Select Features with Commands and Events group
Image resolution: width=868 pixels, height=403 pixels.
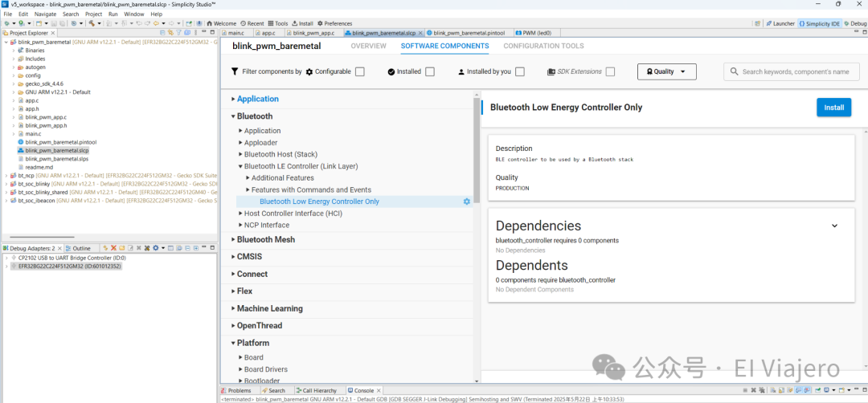(x=311, y=189)
